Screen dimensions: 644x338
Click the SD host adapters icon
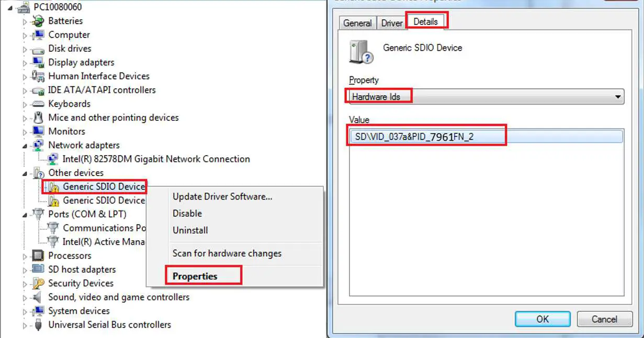tap(38, 269)
